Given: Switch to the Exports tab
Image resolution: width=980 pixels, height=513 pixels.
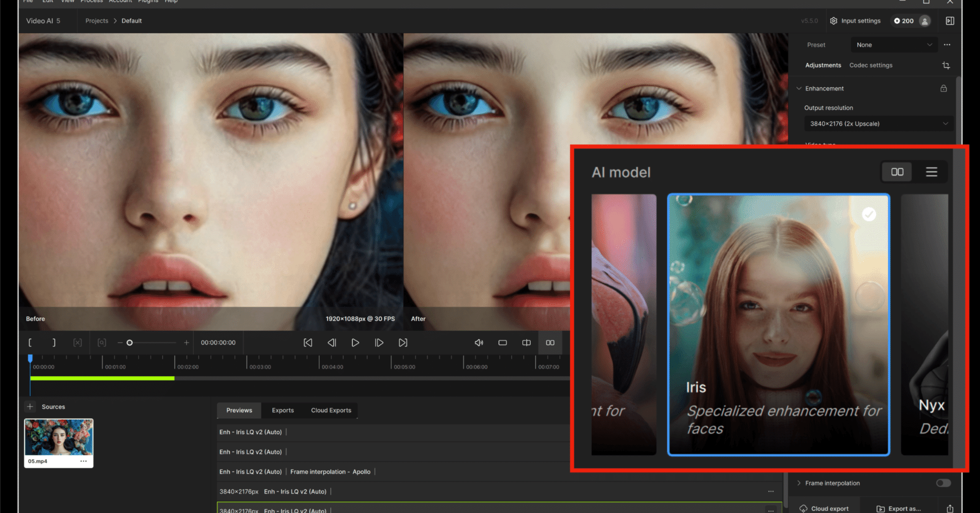Looking at the screenshot, I should pos(283,410).
